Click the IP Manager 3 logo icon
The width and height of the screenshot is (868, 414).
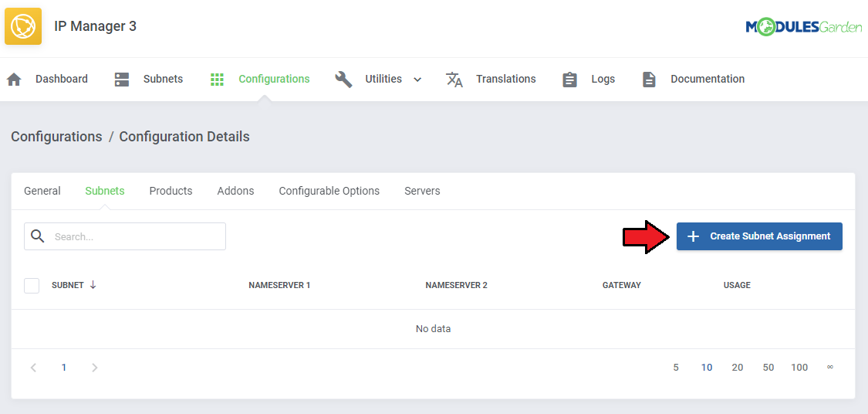(22, 26)
